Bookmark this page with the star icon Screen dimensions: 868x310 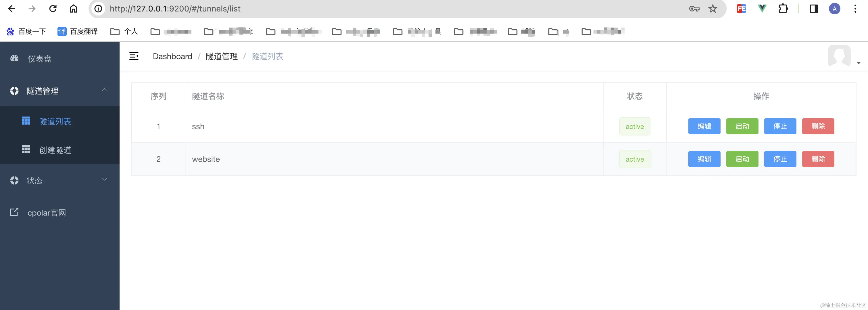pyautogui.click(x=713, y=9)
